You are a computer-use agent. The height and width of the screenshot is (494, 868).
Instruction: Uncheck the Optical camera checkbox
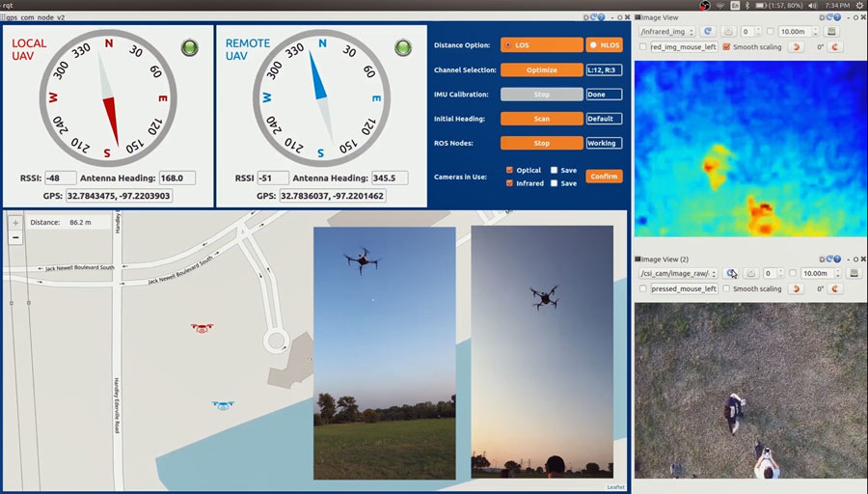tap(509, 170)
